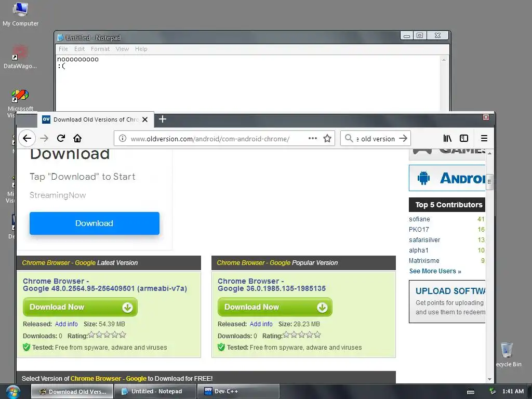Click the old version search box
Viewport: 532px width, 399px height.
point(375,138)
